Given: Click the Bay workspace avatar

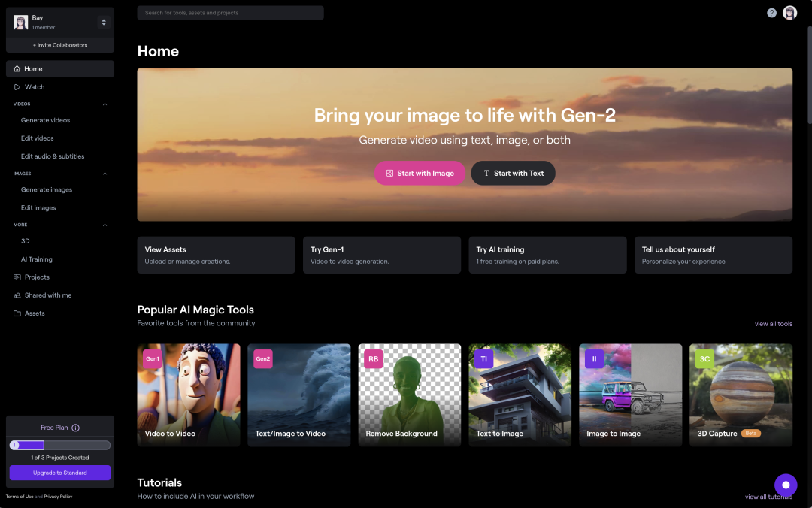Looking at the screenshot, I should 21,23.
